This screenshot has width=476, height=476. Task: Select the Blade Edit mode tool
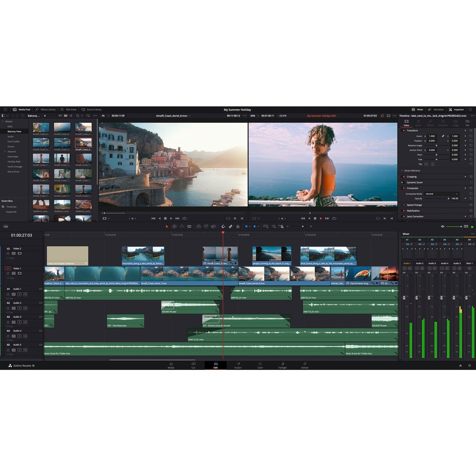(x=189, y=226)
